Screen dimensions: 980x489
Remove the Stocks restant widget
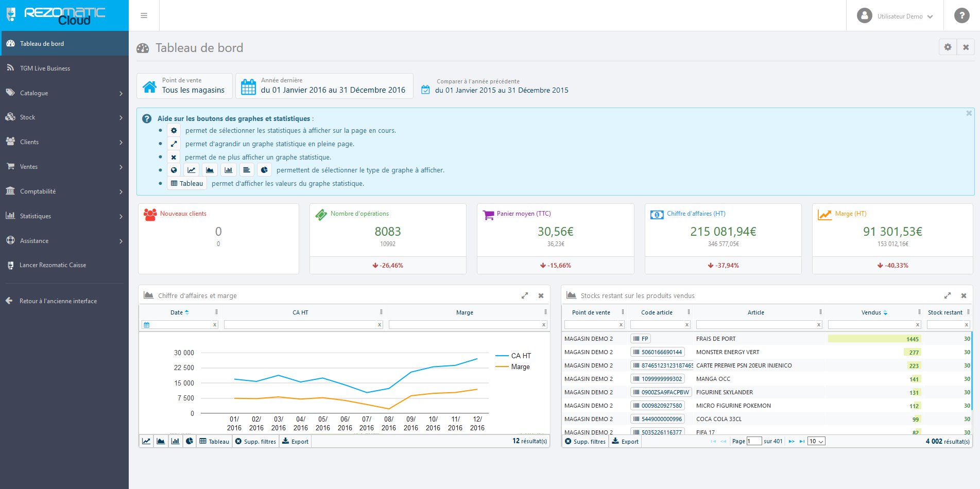(964, 295)
